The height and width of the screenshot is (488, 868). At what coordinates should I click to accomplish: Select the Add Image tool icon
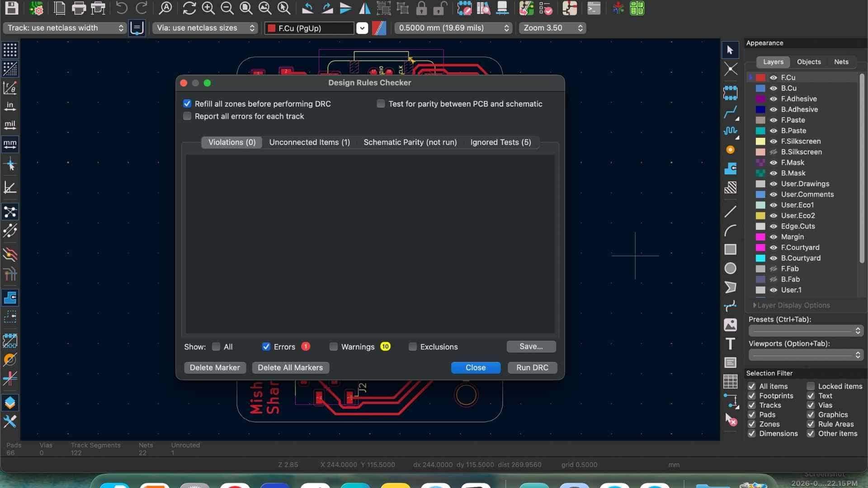[x=730, y=325]
